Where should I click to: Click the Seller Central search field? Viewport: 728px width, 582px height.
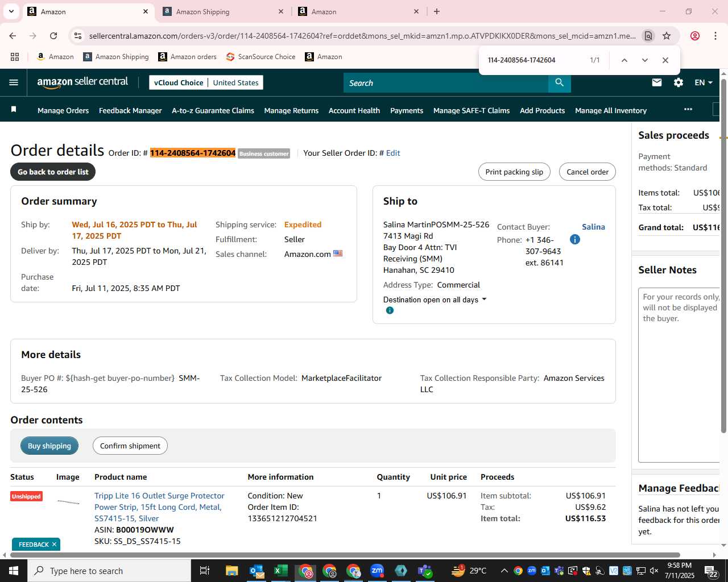pos(446,83)
